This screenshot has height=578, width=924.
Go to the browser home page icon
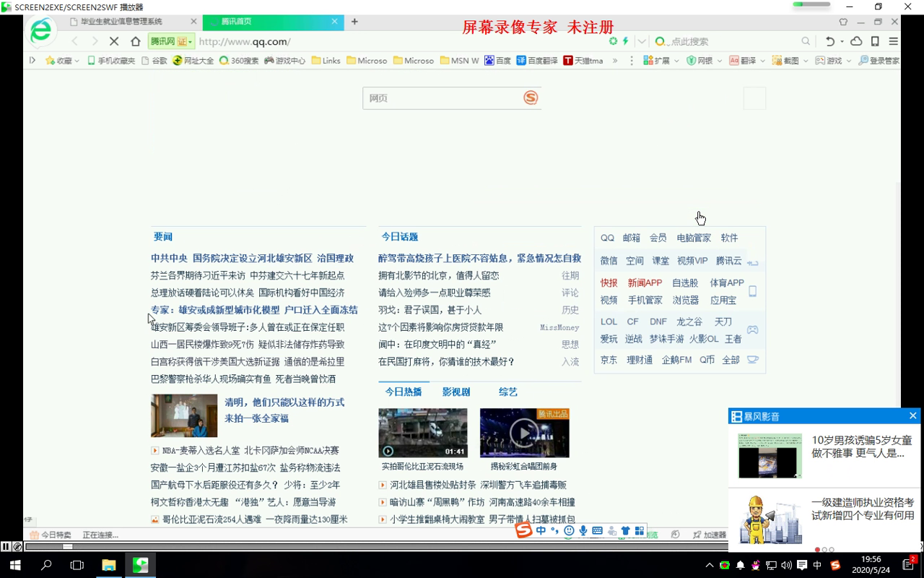(135, 41)
